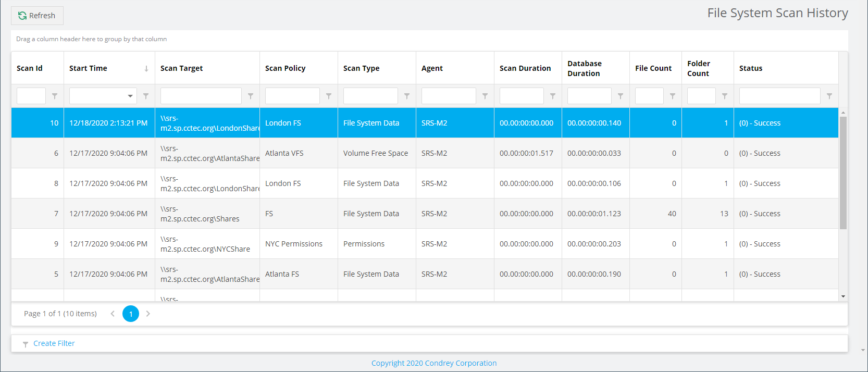This screenshot has width=868, height=372.
Task: Open the Status column filter funnel icon
Action: click(829, 96)
